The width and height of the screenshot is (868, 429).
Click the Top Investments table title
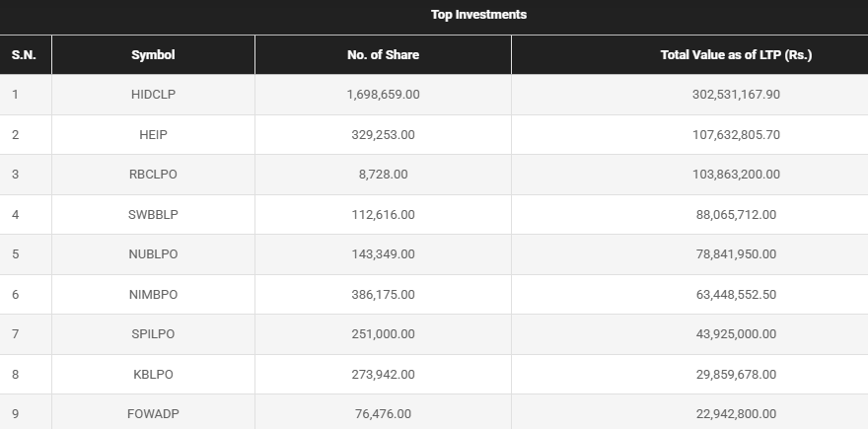(x=478, y=15)
